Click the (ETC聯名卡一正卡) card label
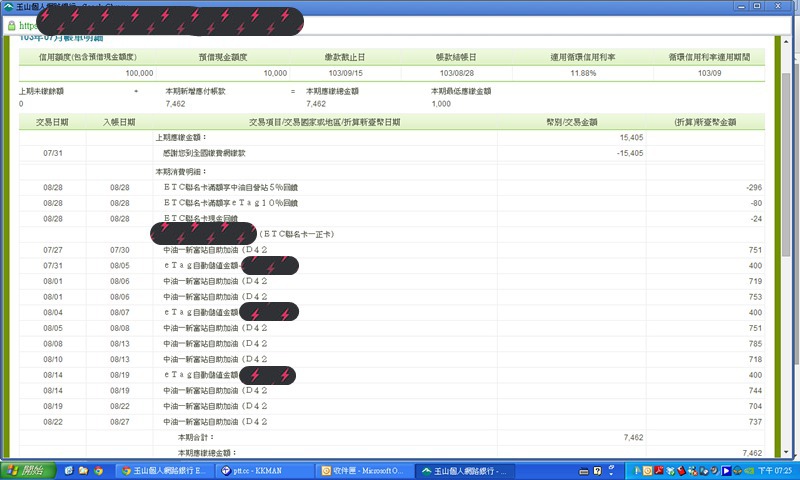Image resolution: width=800 pixels, height=480 pixels. (296, 234)
